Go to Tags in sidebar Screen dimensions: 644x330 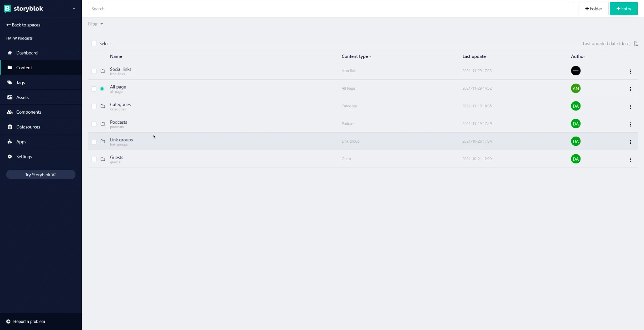pyautogui.click(x=41, y=82)
